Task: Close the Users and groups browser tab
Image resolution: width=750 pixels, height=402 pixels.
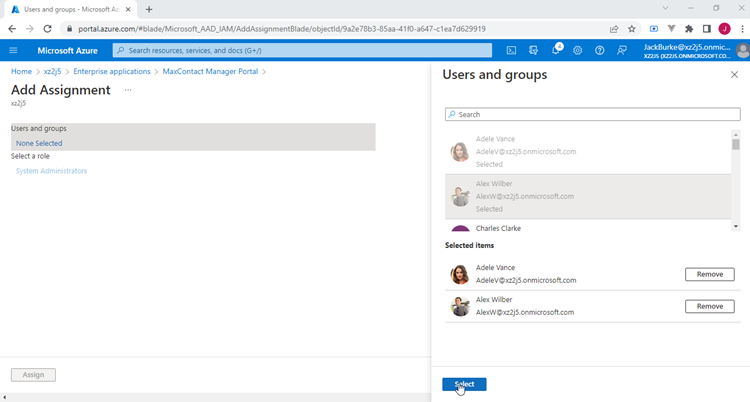Action: (x=128, y=9)
